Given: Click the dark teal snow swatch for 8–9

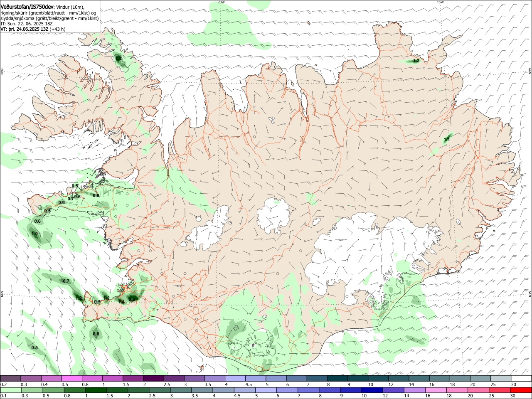Looking at the screenshot, I should [x=337, y=379].
